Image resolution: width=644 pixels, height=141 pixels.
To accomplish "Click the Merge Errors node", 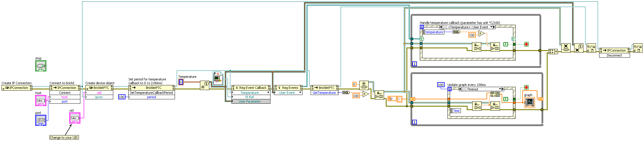I will [553, 51].
